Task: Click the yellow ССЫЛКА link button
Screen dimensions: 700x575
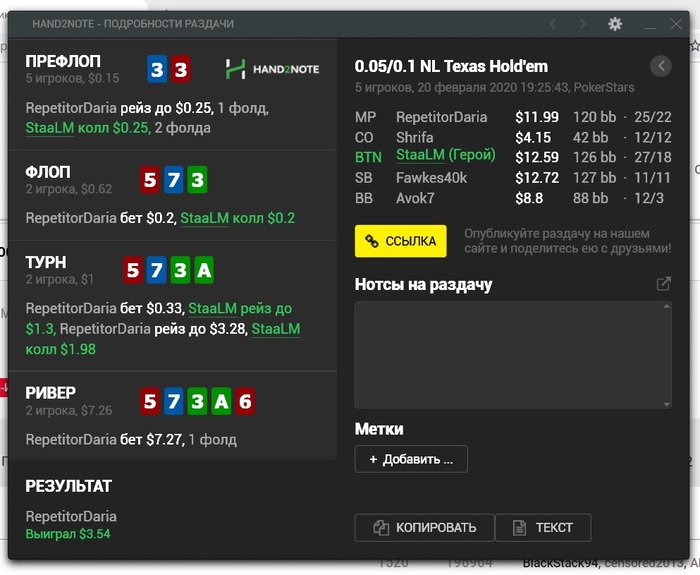Action: pyautogui.click(x=400, y=241)
